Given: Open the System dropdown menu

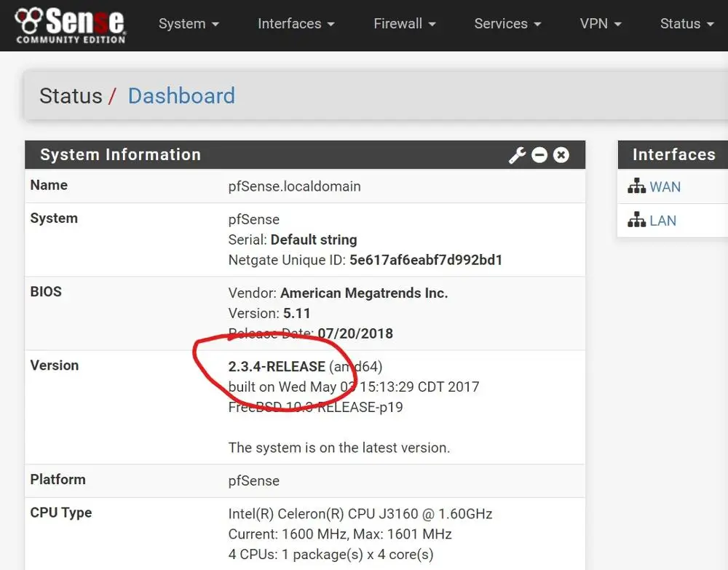Looking at the screenshot, I should [189, 24].
